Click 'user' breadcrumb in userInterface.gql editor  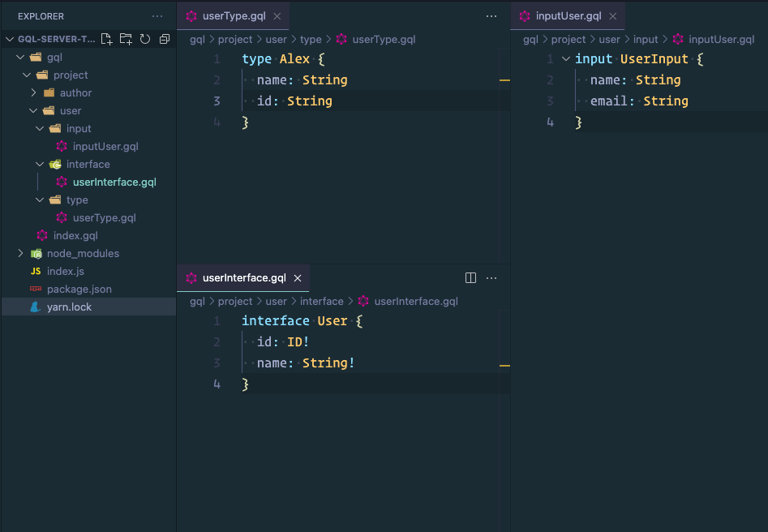pyautogui.click(x=277, y=302)
